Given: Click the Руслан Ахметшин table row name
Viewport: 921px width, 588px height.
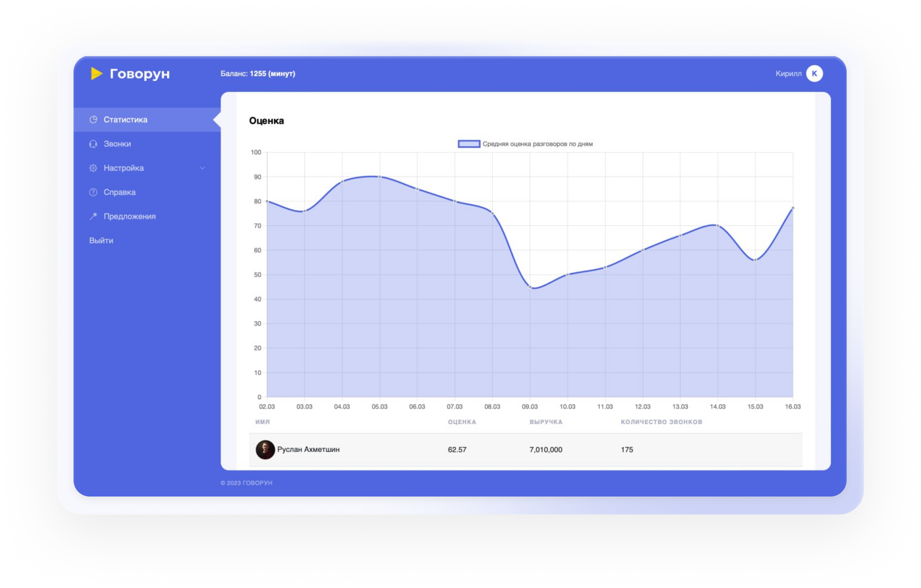Looking at the screenshot, I should coord(308,449).
